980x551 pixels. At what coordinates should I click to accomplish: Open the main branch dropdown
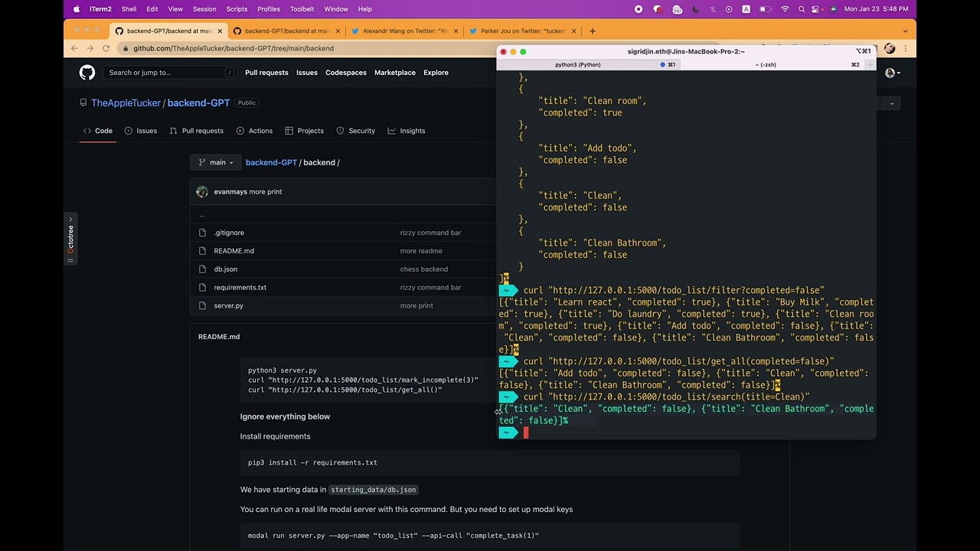[216, 162]
